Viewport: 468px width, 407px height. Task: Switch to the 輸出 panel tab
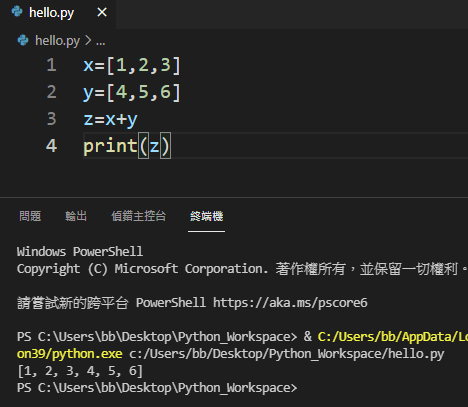[76, 216]
